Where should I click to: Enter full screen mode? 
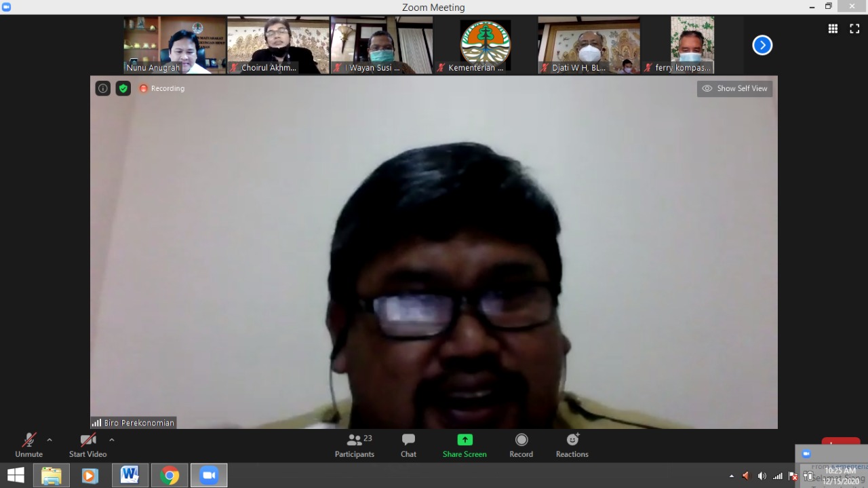tap(854, 29)
